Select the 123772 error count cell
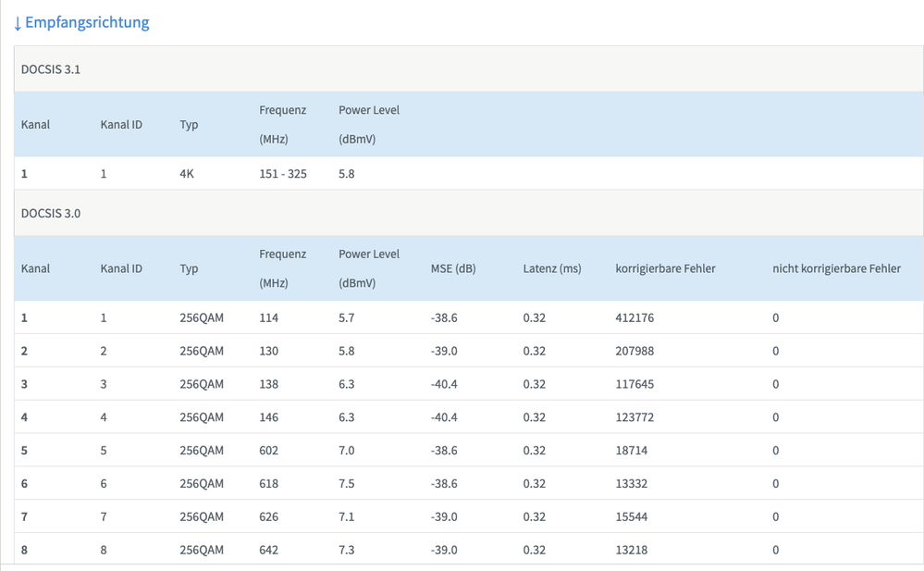 coord(634,417)
